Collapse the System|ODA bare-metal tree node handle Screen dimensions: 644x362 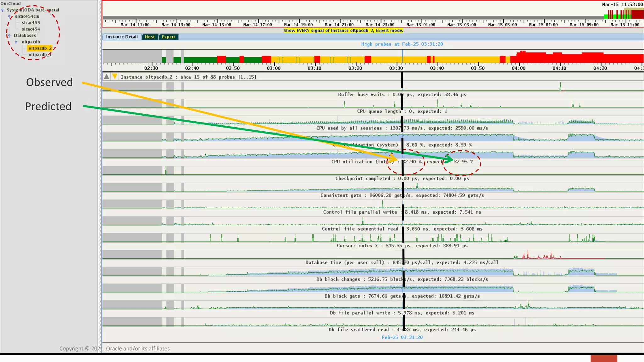coord(3,10)
